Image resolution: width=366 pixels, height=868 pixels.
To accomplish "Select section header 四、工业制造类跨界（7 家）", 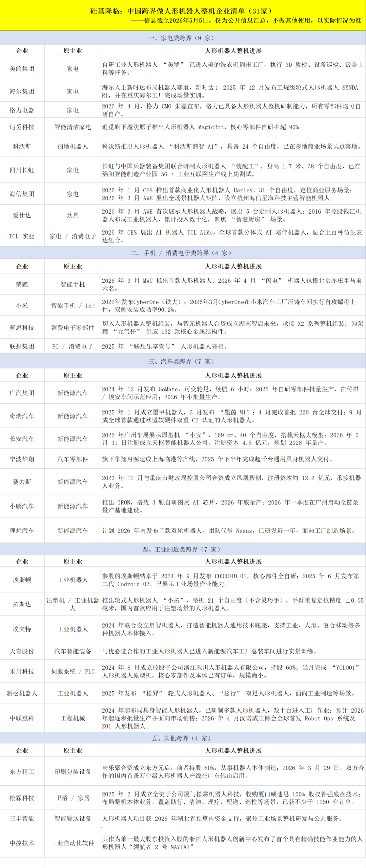I will pyautogui.click(x=183, y=549).
